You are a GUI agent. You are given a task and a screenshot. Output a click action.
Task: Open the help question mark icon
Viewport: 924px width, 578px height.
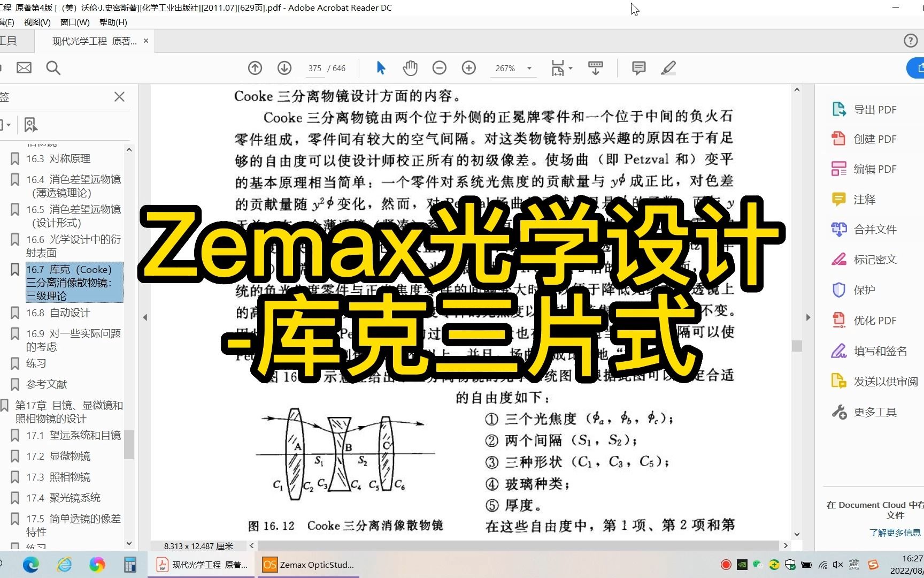(910, 41)
